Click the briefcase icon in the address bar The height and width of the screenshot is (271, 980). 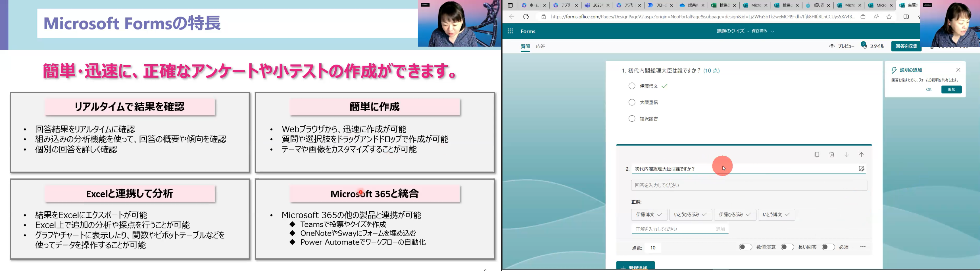[863, 17]
